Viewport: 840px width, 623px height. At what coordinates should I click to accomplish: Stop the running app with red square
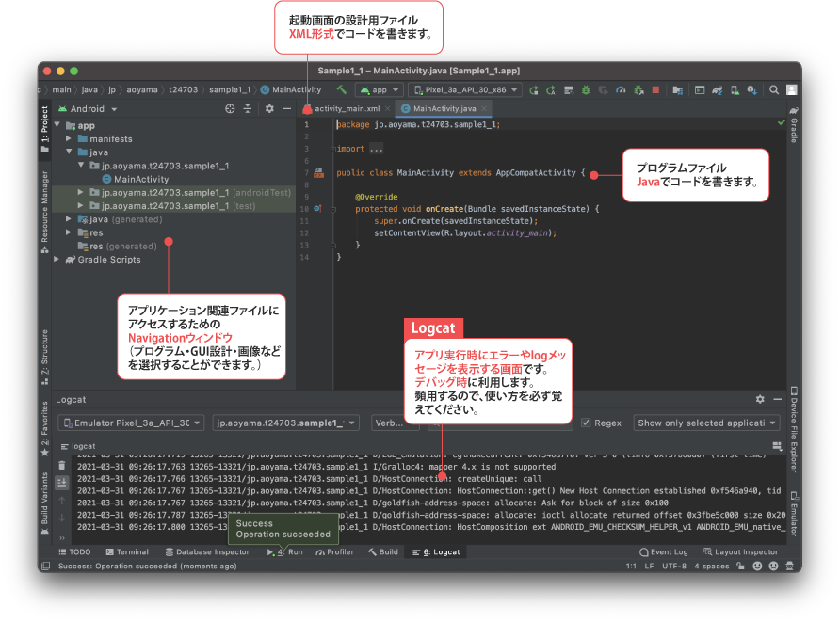tap(655, 90)
